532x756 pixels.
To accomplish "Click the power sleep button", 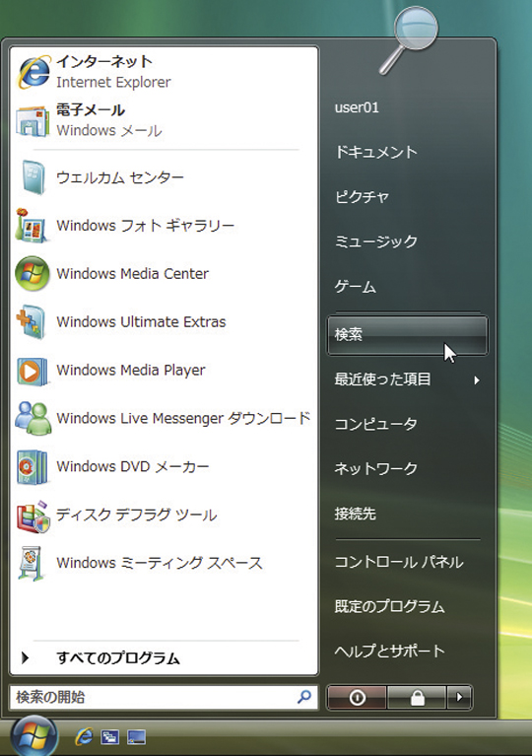I will [357, 697].
